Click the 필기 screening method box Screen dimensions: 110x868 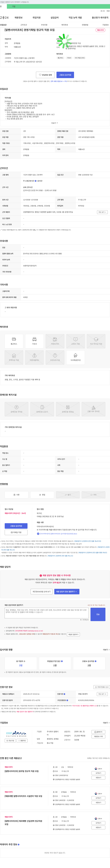[x=68, y=495]
